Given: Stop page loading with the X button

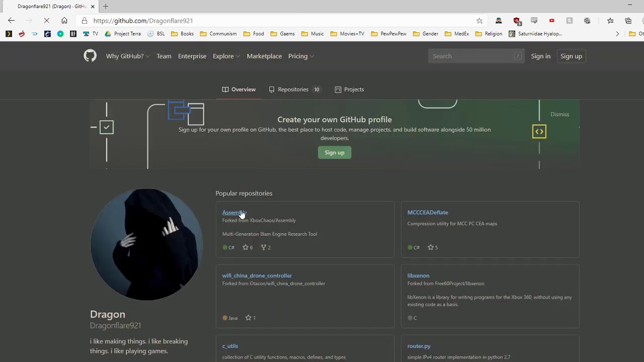Looking at the screenshot, I should coord(46,21).
